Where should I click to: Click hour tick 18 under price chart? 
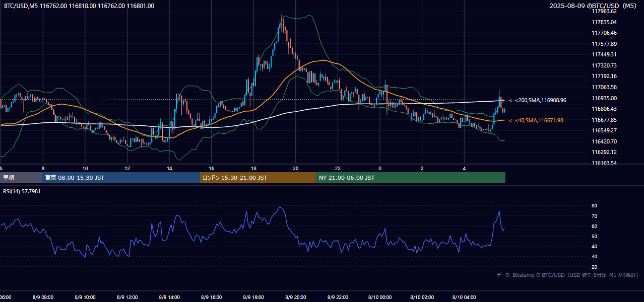click(x=253, y=168)
